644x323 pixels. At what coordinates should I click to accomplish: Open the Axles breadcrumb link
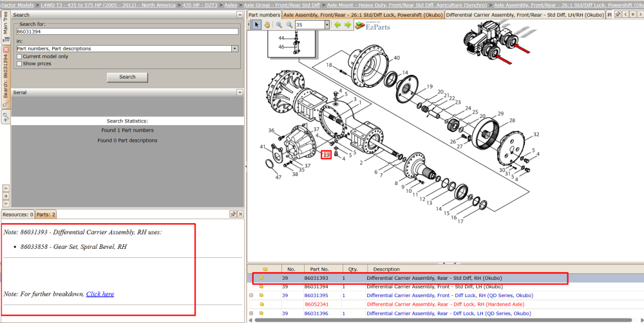tap(231, 5)
